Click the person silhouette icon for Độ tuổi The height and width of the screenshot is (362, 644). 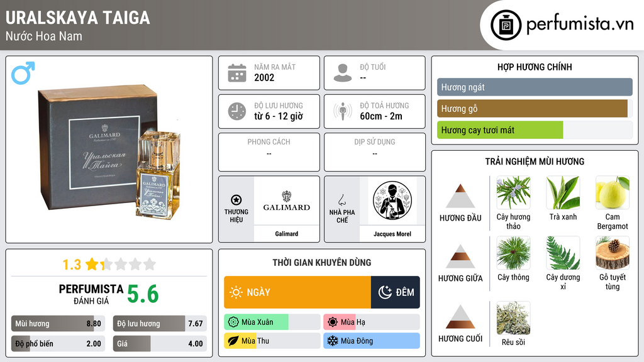(343, 73)
